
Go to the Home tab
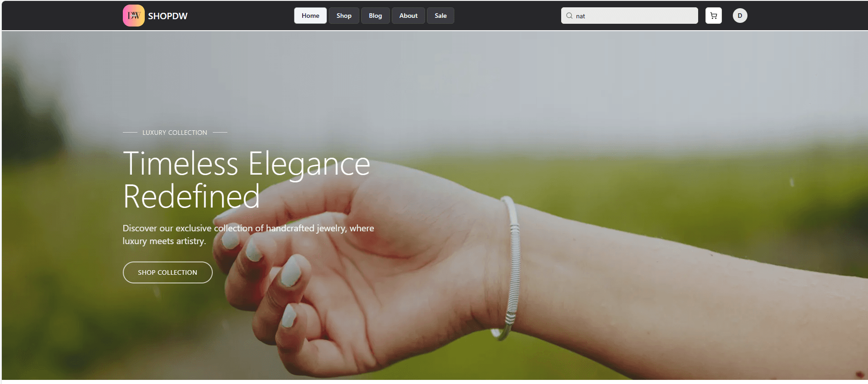310,16
